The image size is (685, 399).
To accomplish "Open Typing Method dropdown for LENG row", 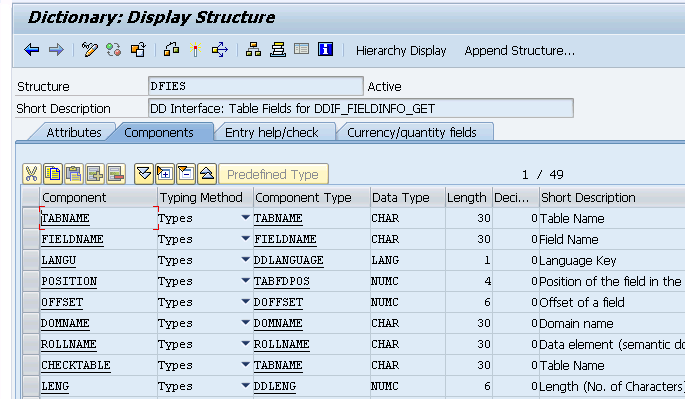I will point(246,385).
